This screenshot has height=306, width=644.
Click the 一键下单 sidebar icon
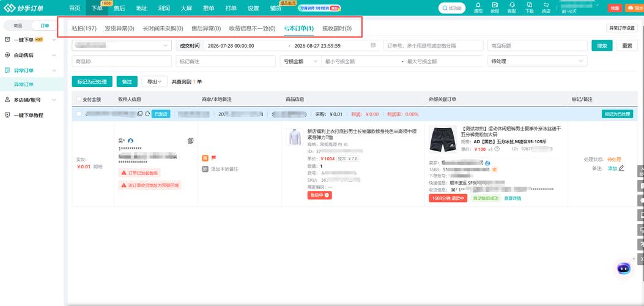pyautogui.click(x=7, y=39)
